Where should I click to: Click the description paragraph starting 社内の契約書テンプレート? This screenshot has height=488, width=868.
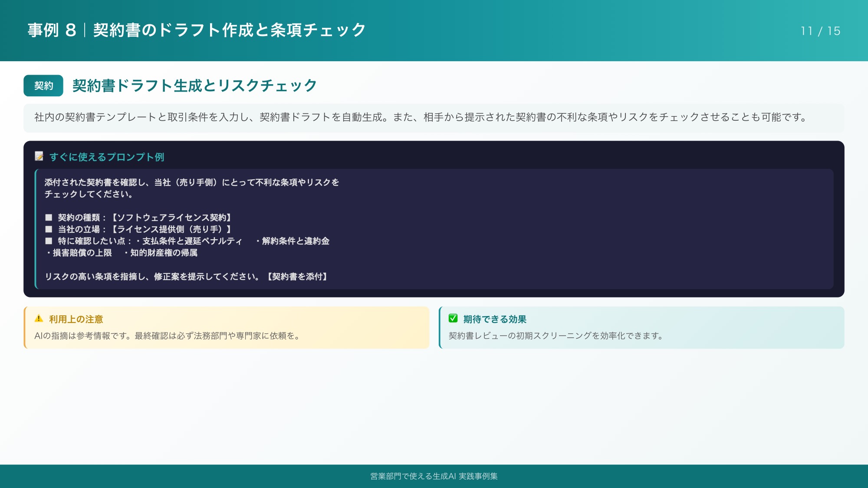click(421, 117)
